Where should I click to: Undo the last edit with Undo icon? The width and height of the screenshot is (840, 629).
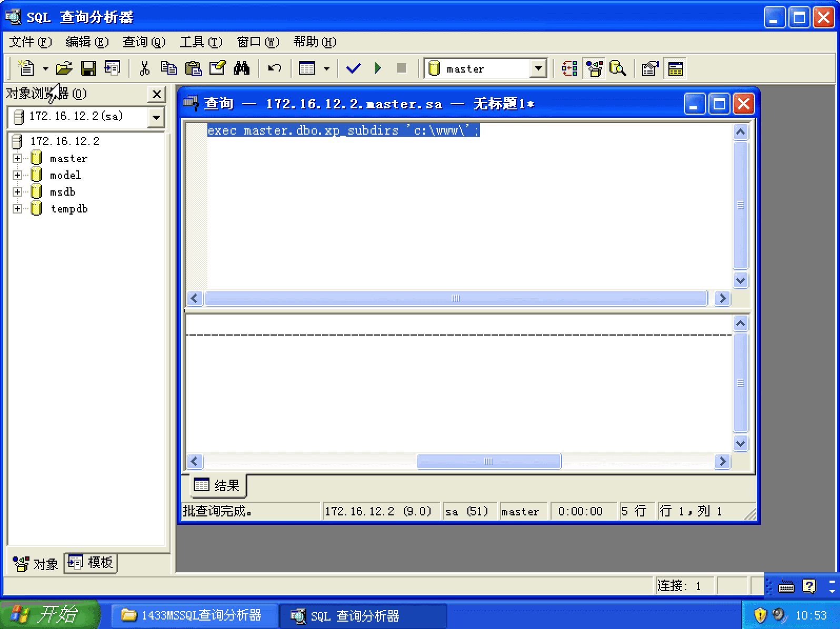pyautogui.click(x=275, y=68)
